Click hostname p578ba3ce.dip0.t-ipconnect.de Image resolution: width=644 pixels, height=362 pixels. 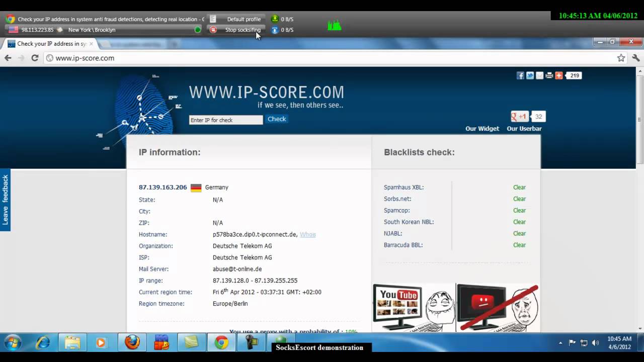click(255, 234)
